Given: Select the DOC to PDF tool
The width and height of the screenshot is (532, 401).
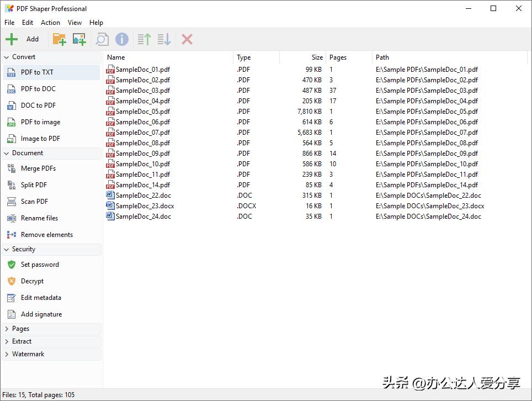Looking at the screenshot, I should pyautogui.click(x=51, y=105).
